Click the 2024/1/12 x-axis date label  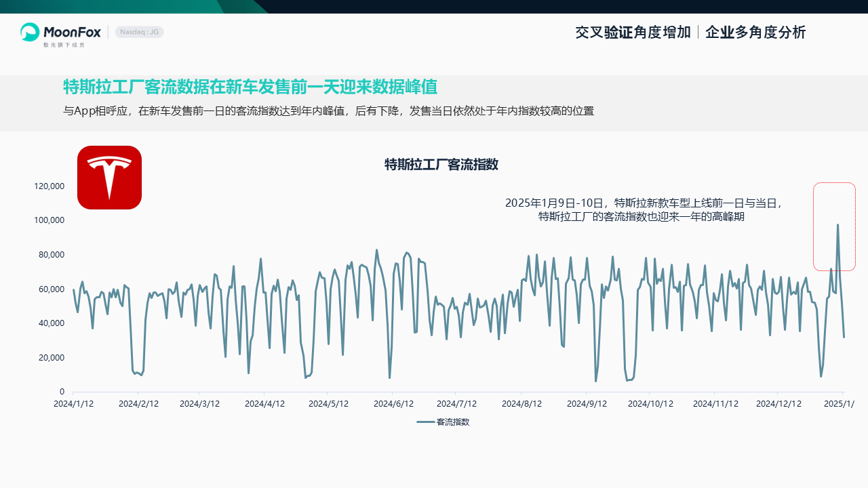click(74, 403)
